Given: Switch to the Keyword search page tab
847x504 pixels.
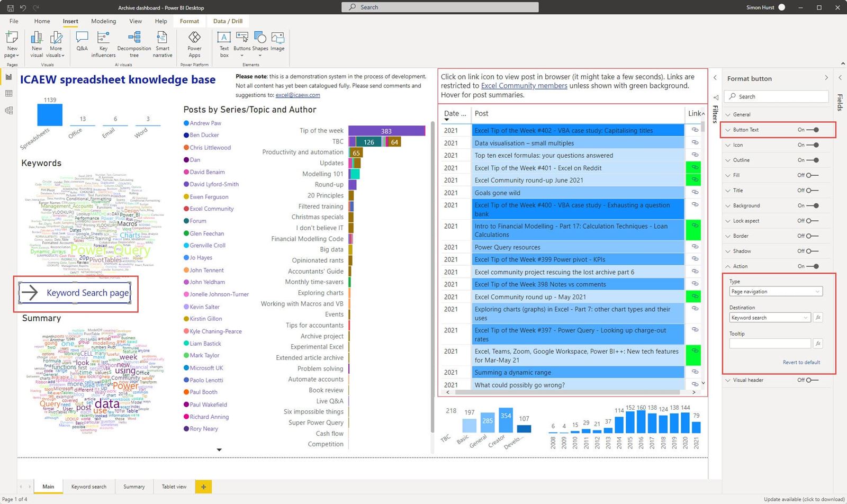Looking at the screenshot, I should [x=88, y=487].
